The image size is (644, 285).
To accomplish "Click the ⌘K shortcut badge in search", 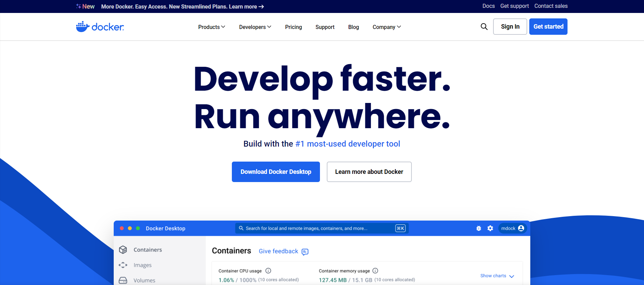I will [x=401, y=228].
